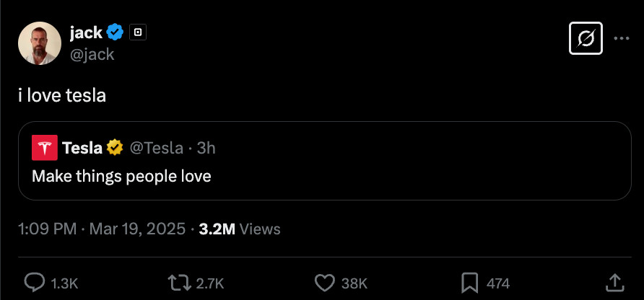Viewport: 644px width, 300px height.
Task: Click the Tesla display name in the quote
Action: tap(82, 148)
